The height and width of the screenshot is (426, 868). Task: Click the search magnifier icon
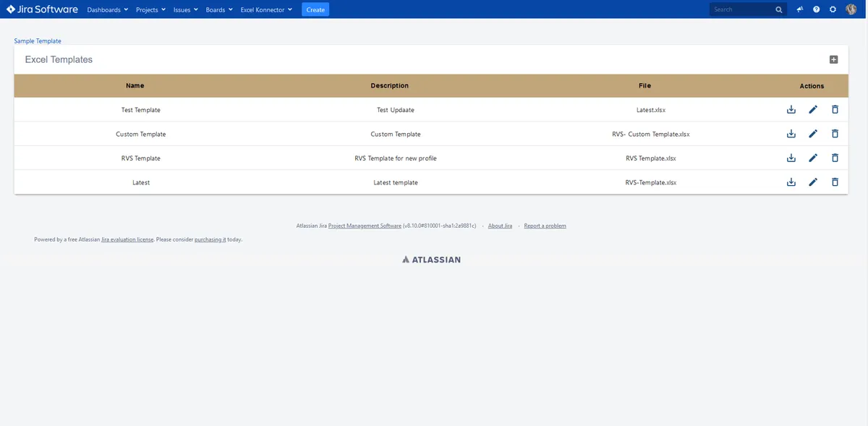click(x=778, y=9)
